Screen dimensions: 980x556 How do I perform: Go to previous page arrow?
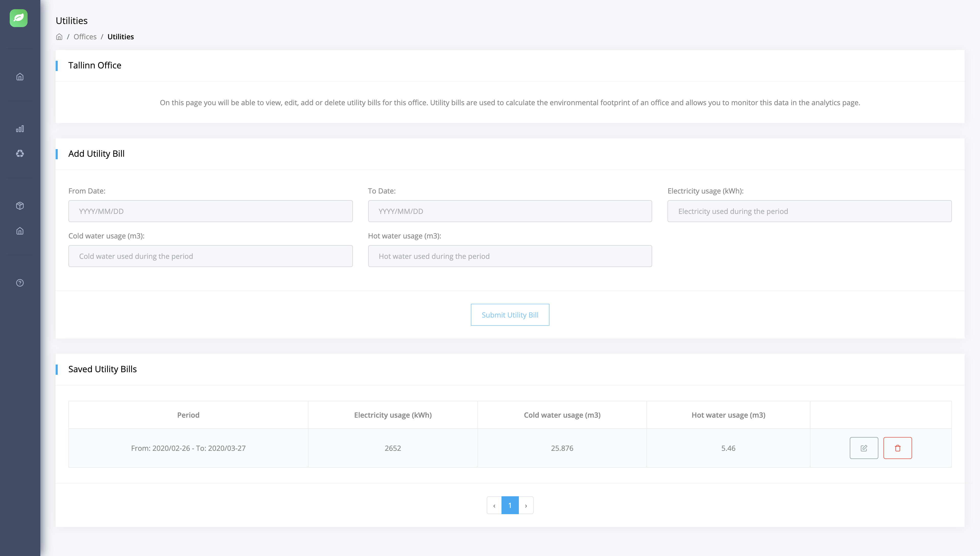coord(494,505)
